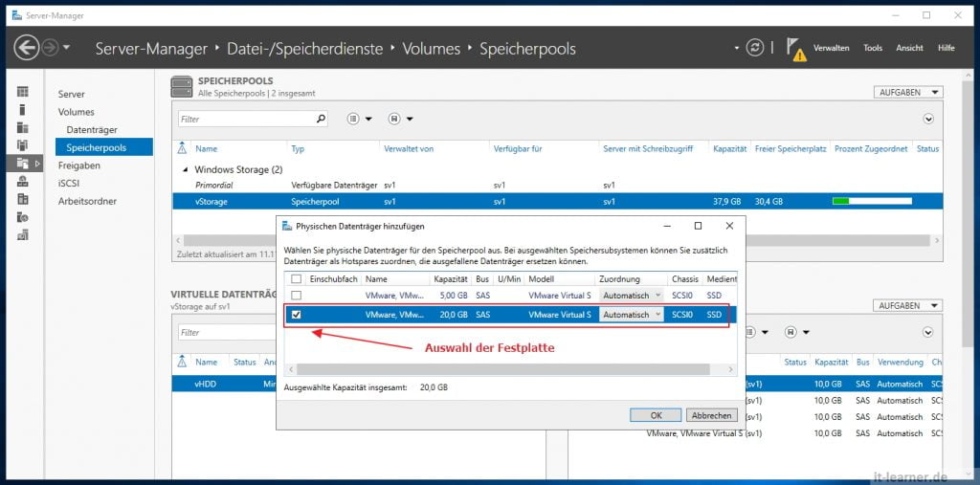Image resolution: width=980 pixels, height=485 pixels.
Task: Open Arbeitsordner in the navigation list
Action: click(87, 201)
